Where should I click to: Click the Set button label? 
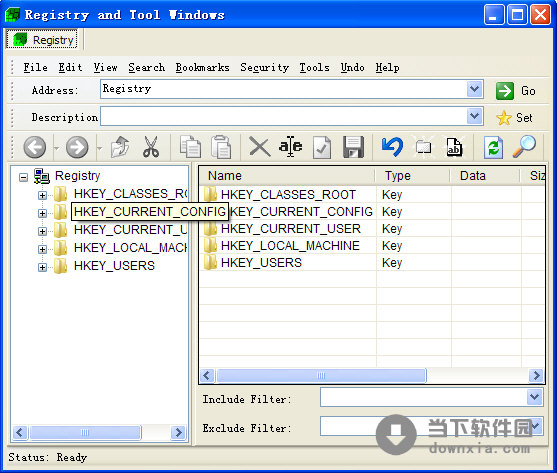coord(524,118)
